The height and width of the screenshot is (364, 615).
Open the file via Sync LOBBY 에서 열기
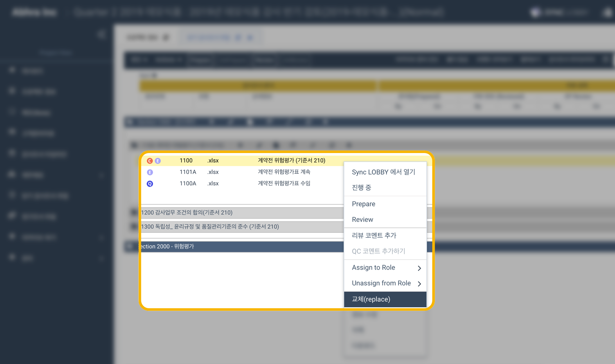coord(383,172)
